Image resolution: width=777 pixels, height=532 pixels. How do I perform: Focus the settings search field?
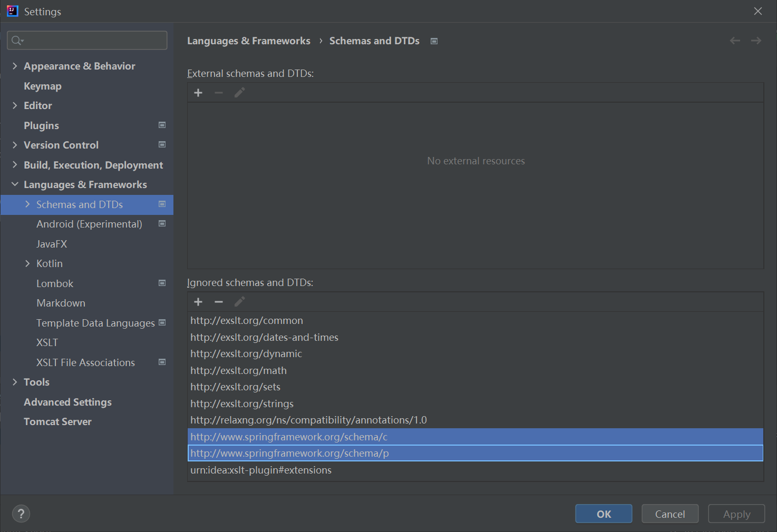pos(87,40)
